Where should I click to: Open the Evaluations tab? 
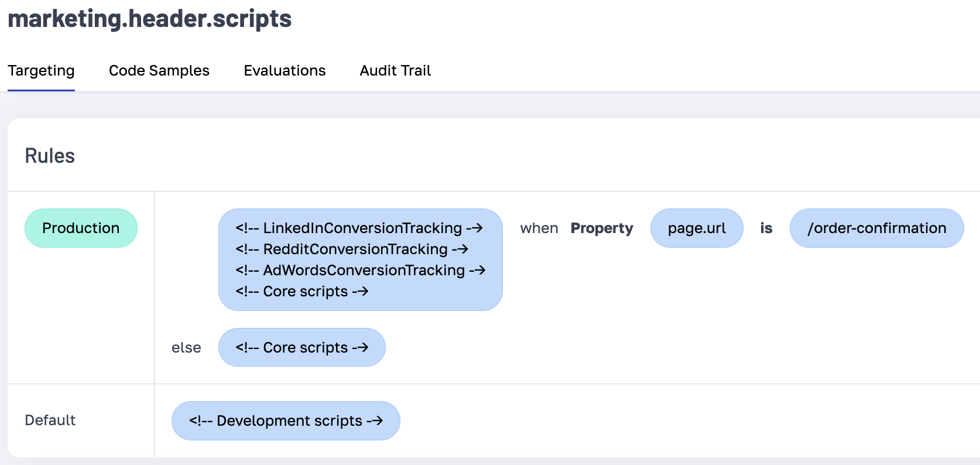pos(285,70)
